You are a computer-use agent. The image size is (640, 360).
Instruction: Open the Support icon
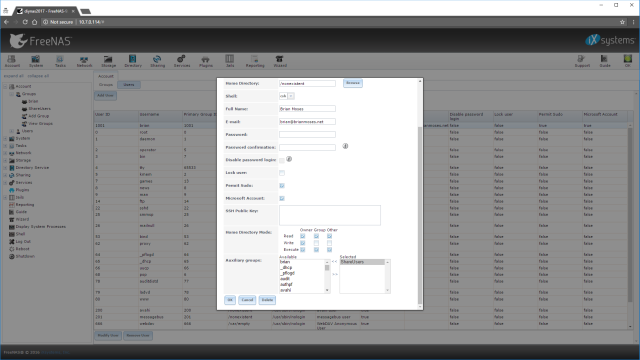[x=582, y=61]
